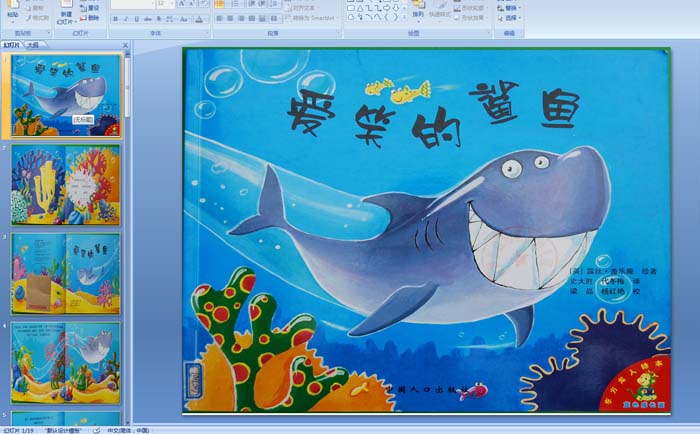Open the Shape Outline (形状轮廓) menu
Image resolution: width=700 pixels, height=434 pixels.
(x=470, y=8)
